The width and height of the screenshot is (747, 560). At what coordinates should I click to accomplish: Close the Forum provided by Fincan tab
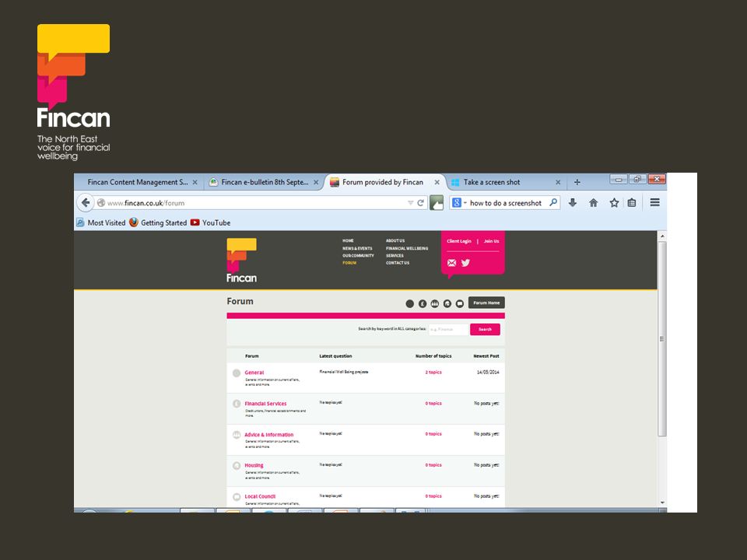pyautogui.click(x=437, y=182)
